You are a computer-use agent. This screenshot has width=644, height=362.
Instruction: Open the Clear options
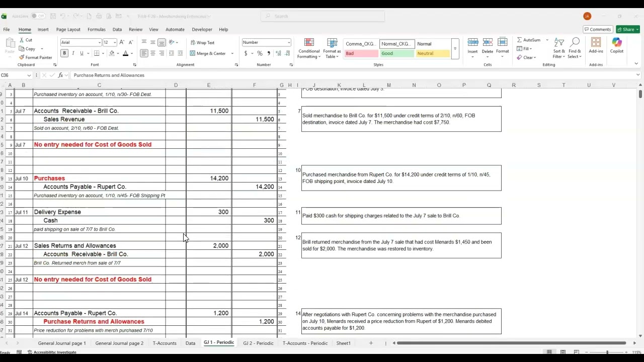526,57
